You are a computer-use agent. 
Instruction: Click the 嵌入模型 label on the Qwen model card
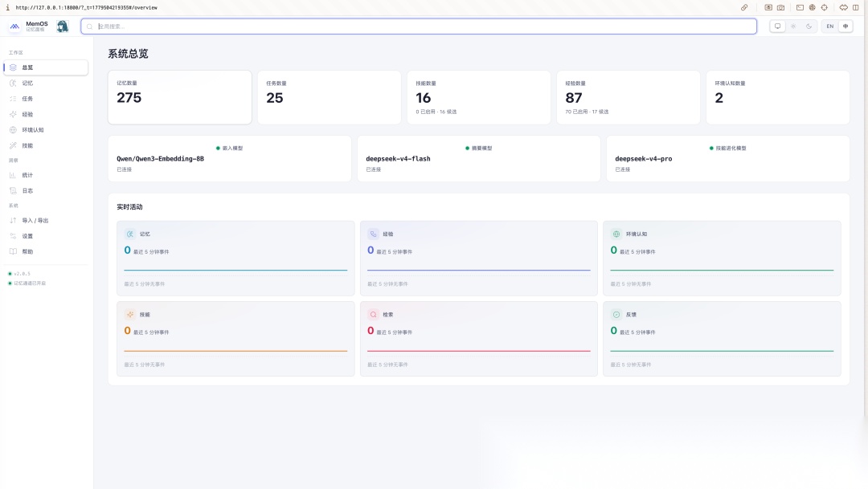[232, 149]
